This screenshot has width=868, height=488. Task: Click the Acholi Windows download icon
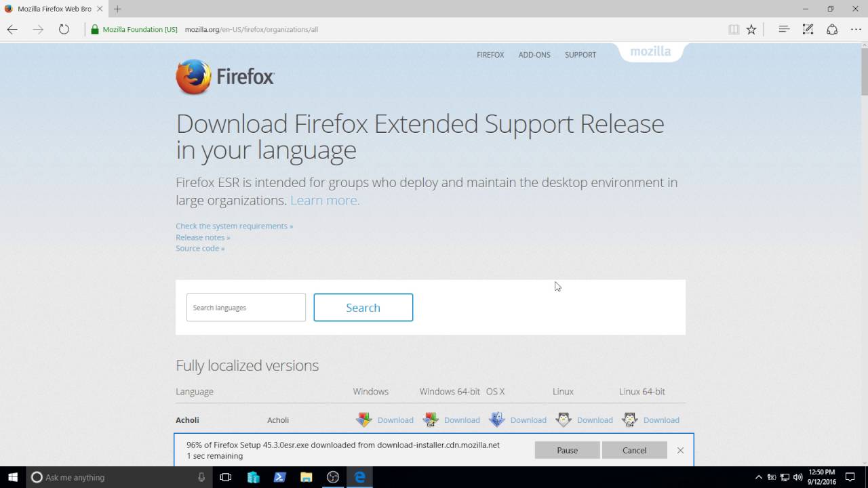[x=364, y=420]
